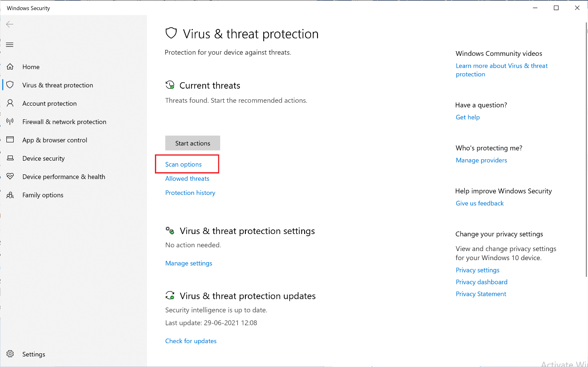Open App & browser control using its window icon
Screen dimensions: 588x367
click(x=10, y=140)
